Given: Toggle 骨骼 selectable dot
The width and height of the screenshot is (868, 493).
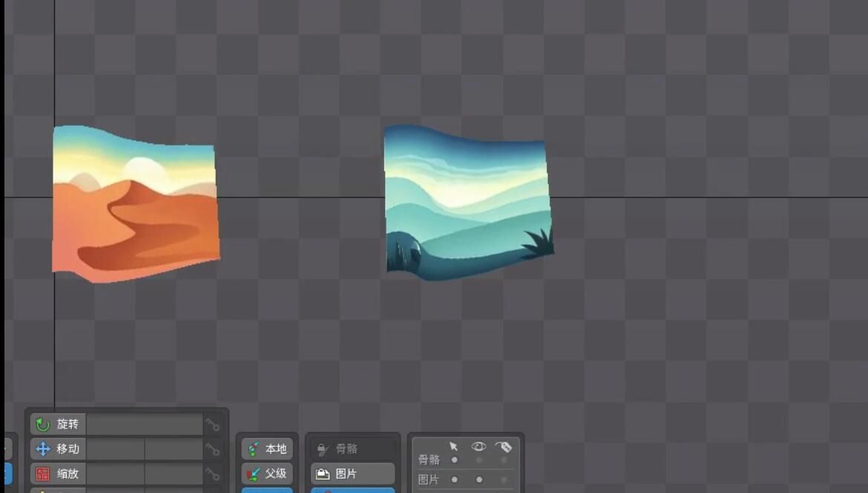Looking at the screenshot, I should [x=455, y=460].
